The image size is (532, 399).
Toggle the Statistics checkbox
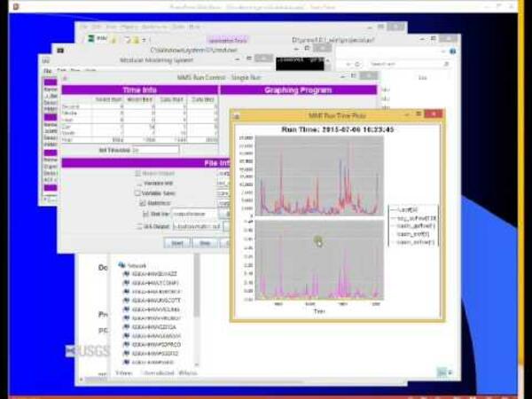coord(142,203)
